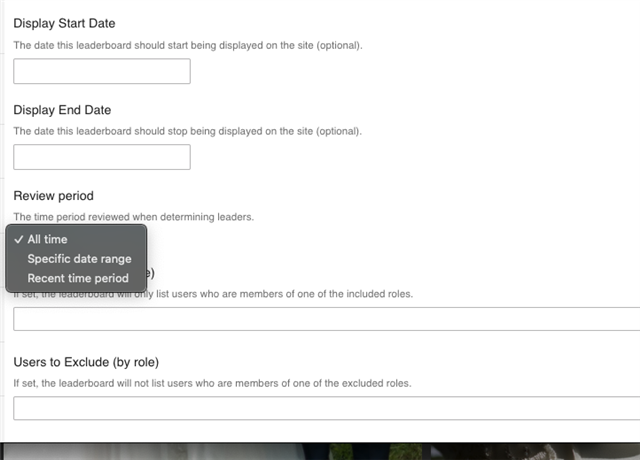Click the description about stop being displayed
The height and width of the screenshot is (460, 640).
point(187,131)
